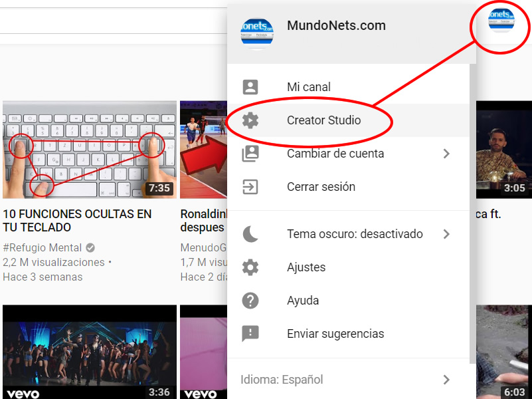Screen dimensions: 532x399
Task: Click the account avatar in top-right corner
Action: point(501,21)
